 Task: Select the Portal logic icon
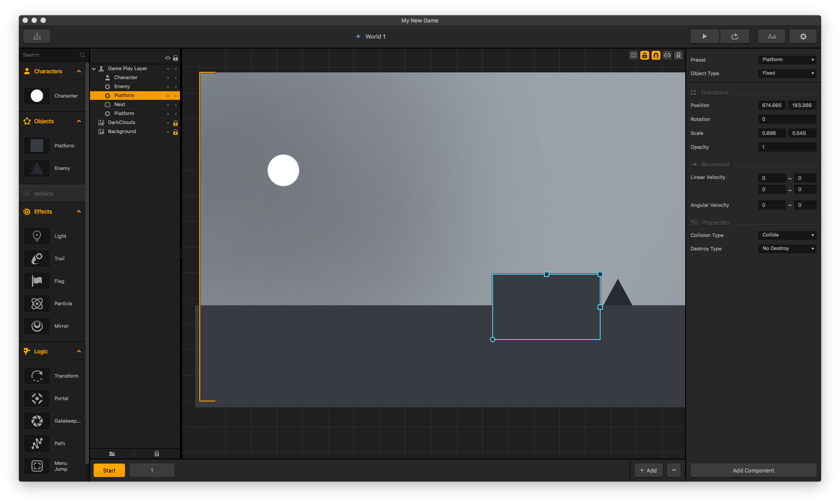pos(37,398)
